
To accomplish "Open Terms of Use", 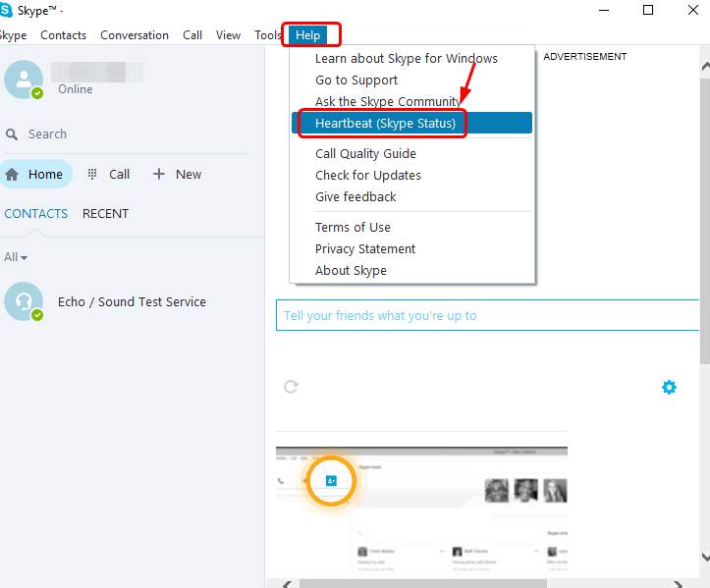I will click(353, 227).
